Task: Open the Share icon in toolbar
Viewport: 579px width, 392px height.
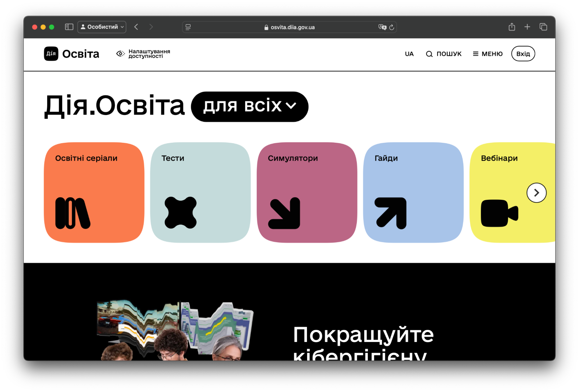Action: tap(512, 27)
